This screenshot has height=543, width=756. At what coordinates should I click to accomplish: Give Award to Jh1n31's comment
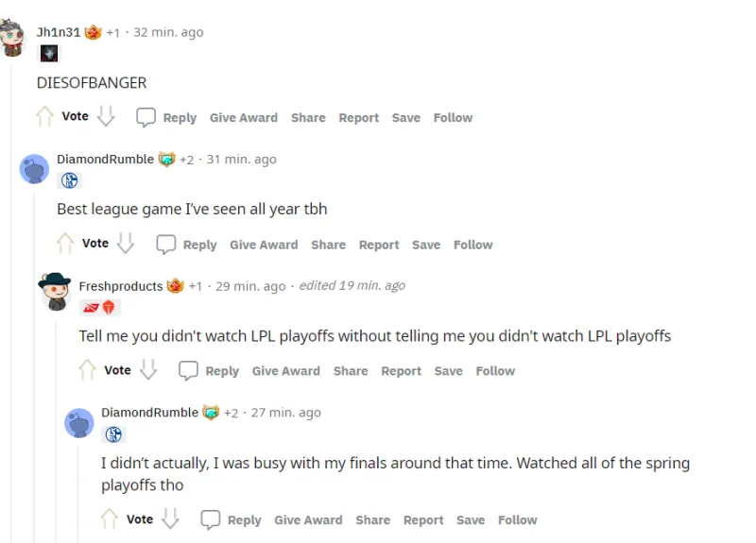(243, 118)
